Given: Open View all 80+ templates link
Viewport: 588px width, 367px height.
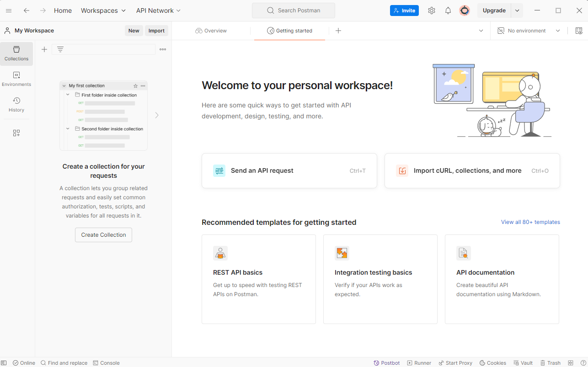Looking at the screenshot, I should click(530, 222).
